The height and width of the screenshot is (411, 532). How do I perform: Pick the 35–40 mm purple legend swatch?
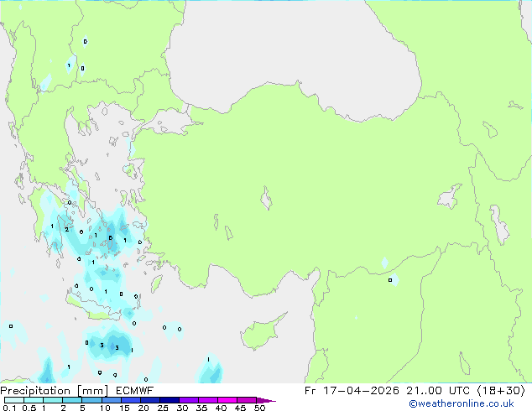208,400
